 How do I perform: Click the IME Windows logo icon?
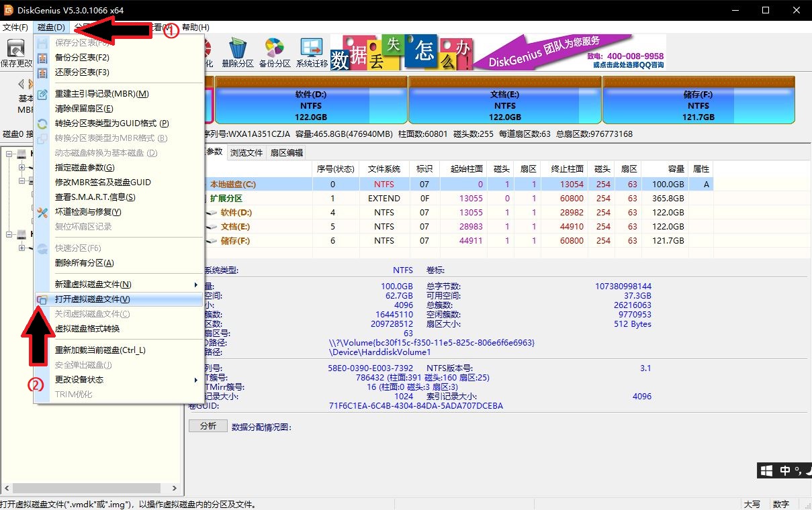[x=766, y=470]
